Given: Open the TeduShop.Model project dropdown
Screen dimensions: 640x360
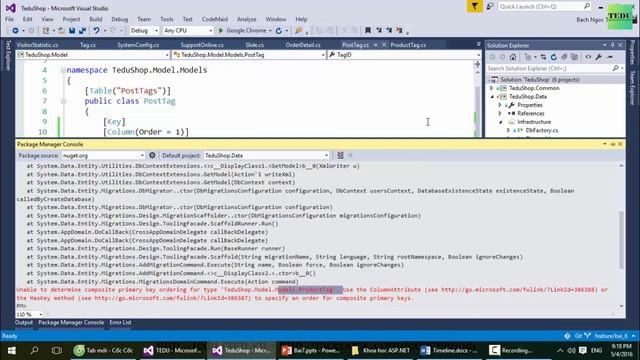Looking at the screenshot, I should [167, 55].
